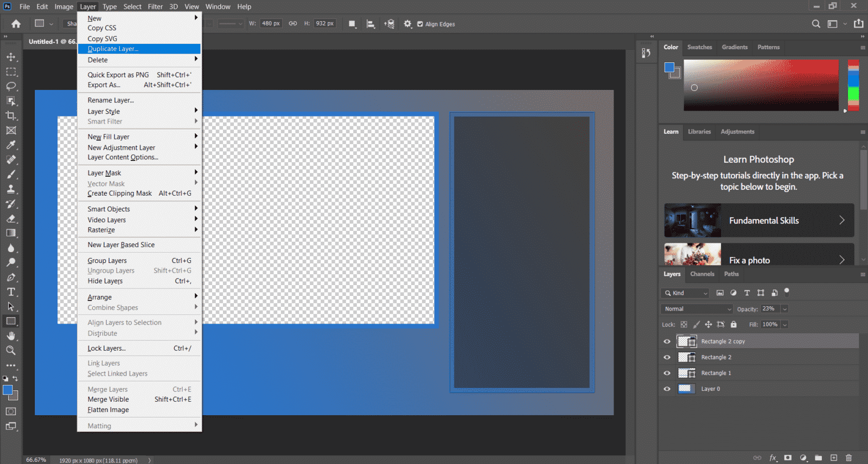Switch to the Channels tab
868x464 pixels.
pos(702,274)
